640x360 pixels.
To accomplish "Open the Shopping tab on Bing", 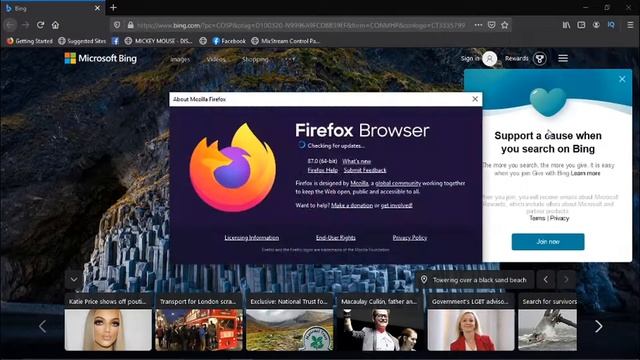I will pos(255,59).
